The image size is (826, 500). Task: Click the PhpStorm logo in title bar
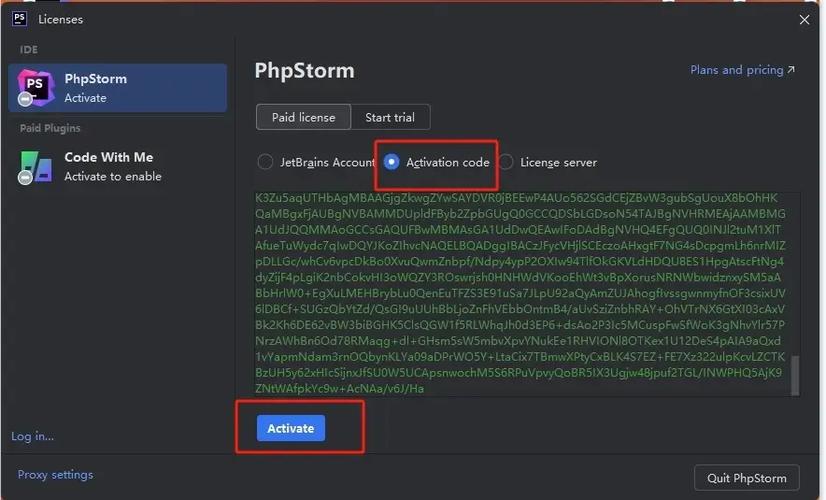(19, 19)
